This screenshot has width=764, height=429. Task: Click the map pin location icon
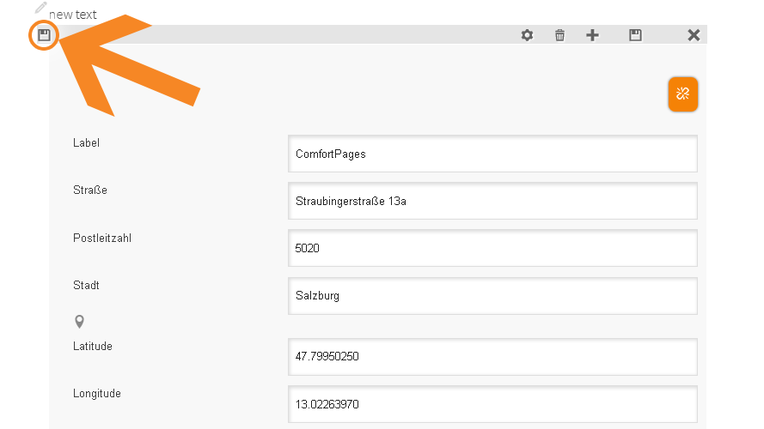coord(80,321)
